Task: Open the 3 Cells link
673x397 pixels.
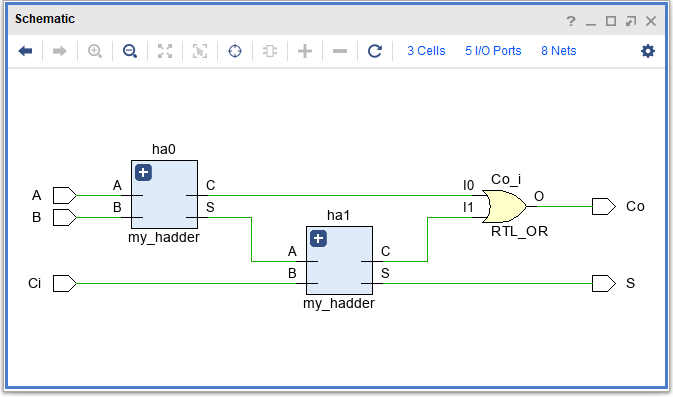Action: coord(426,51)
